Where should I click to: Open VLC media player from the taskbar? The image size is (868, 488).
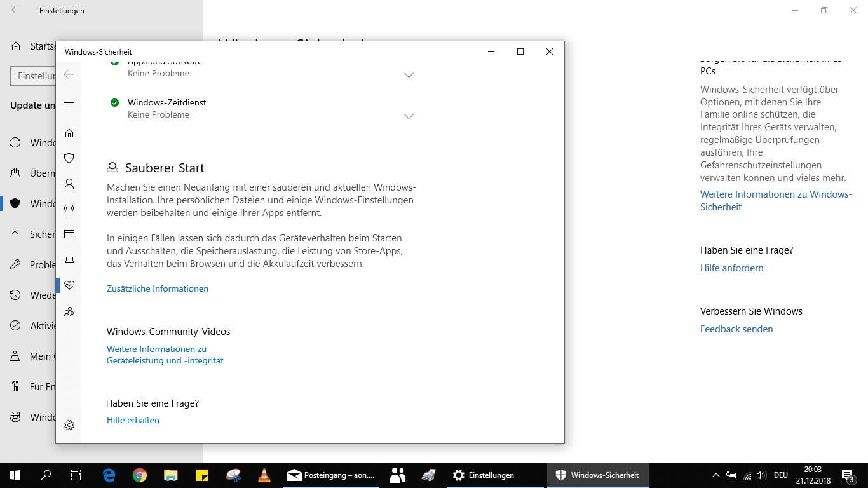[x=264, y=475]
